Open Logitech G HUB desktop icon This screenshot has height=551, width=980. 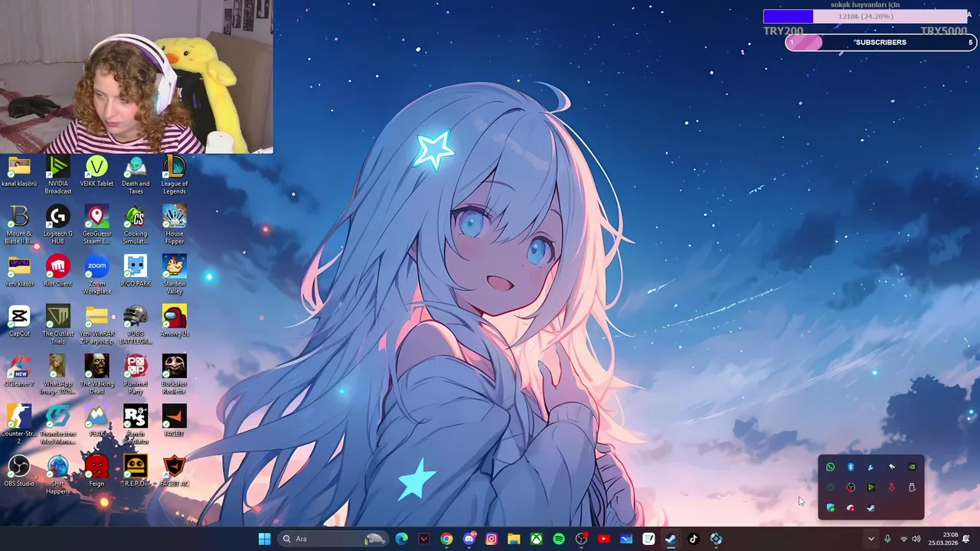pos(57,225)
